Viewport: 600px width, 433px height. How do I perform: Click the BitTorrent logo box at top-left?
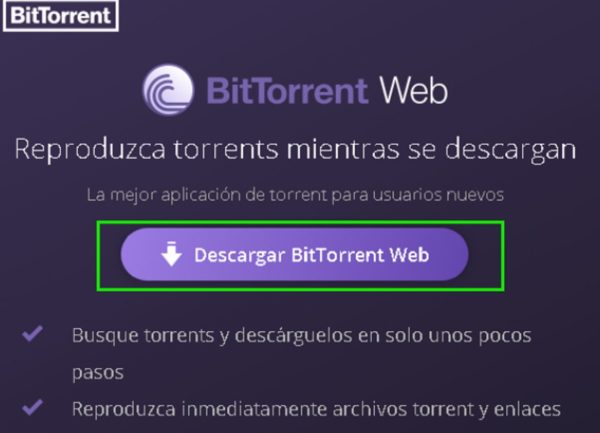coord(60,16)
